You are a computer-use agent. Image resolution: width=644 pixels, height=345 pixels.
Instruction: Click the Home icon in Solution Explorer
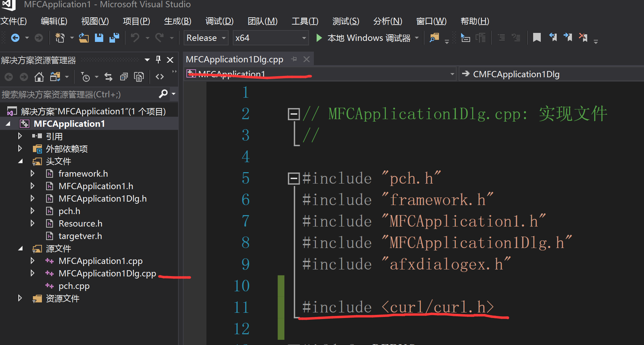tap(39, 77)
